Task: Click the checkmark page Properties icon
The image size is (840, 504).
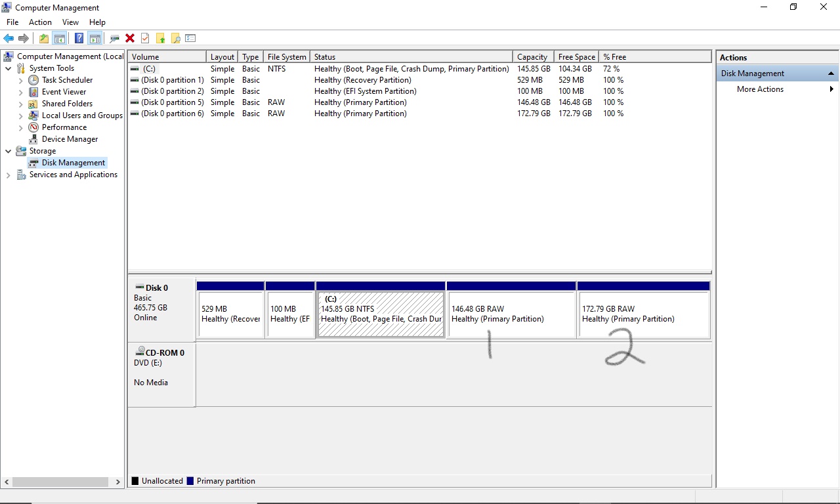Action: tap(145, 39)
